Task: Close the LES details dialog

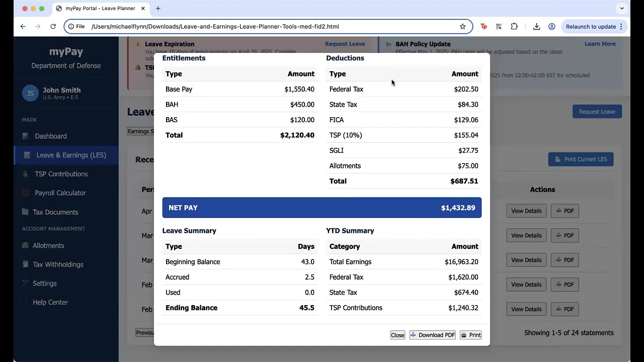Action: (397, 335)
